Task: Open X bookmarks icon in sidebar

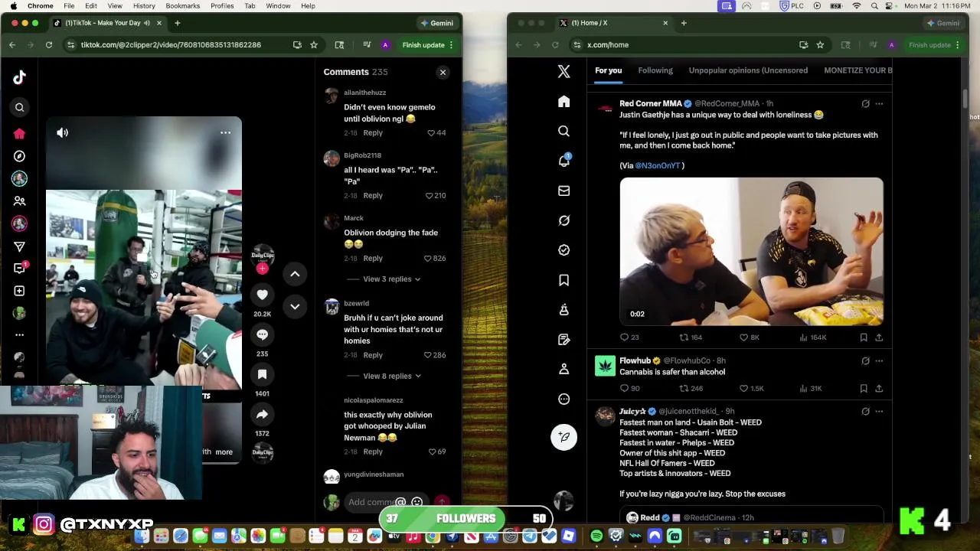Action: pyautogui.click(x=563, y=280)
